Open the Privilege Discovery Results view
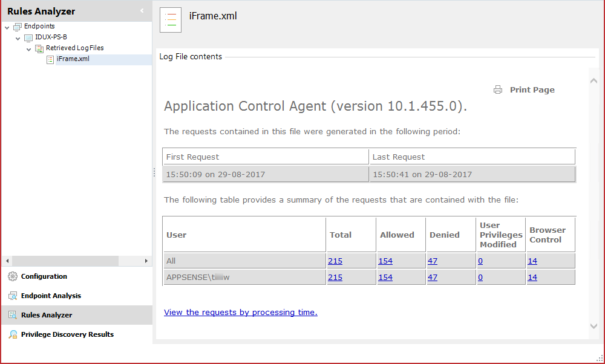Viewport: 605px width, 364px height. 67,334
